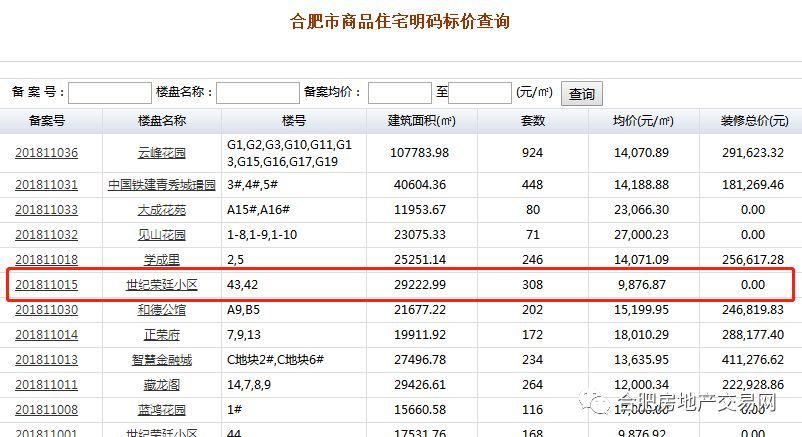Image resolution: width=802 pixels, height=437 pixels.
Task: Open the 大成花苑 project link
Action: 162,210
